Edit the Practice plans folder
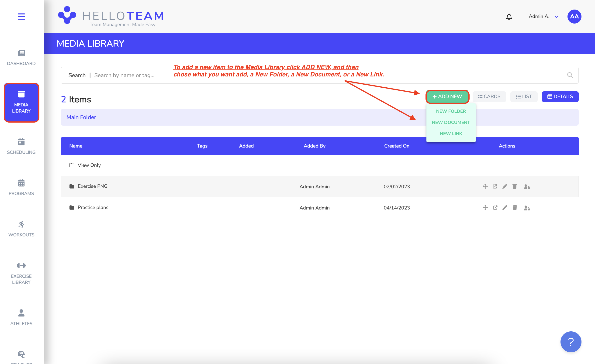This screenshot has width=595, height=364. [505, 208]
